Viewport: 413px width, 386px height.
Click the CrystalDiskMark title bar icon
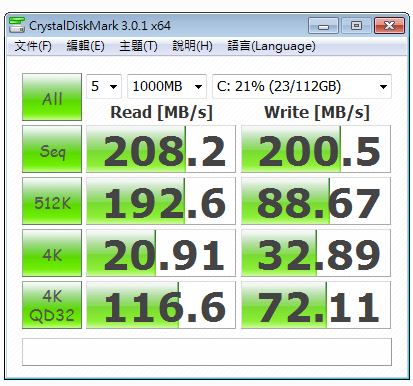coord(17,25)
